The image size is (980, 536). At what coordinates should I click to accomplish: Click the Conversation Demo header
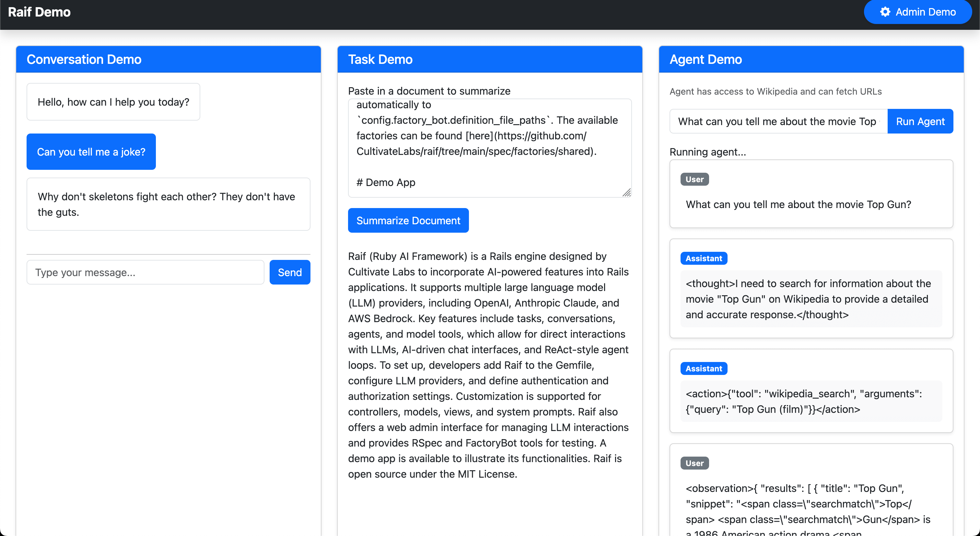169,59
